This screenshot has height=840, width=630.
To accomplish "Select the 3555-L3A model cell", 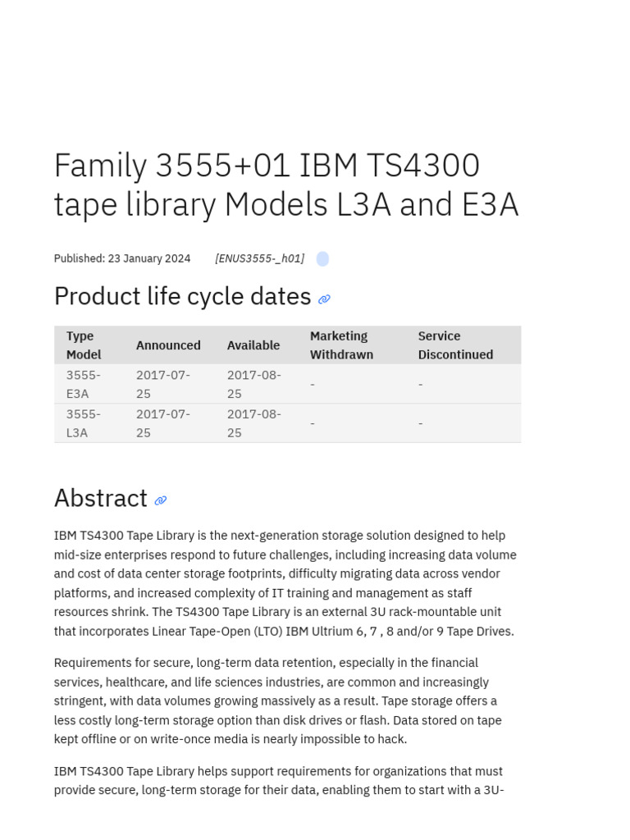I will tap(84, 423).
